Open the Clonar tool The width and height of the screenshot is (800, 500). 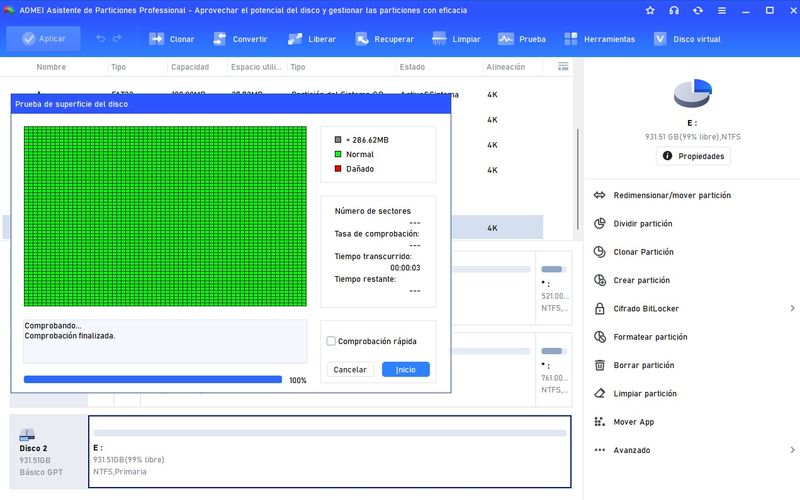click(x=171, y=39)
